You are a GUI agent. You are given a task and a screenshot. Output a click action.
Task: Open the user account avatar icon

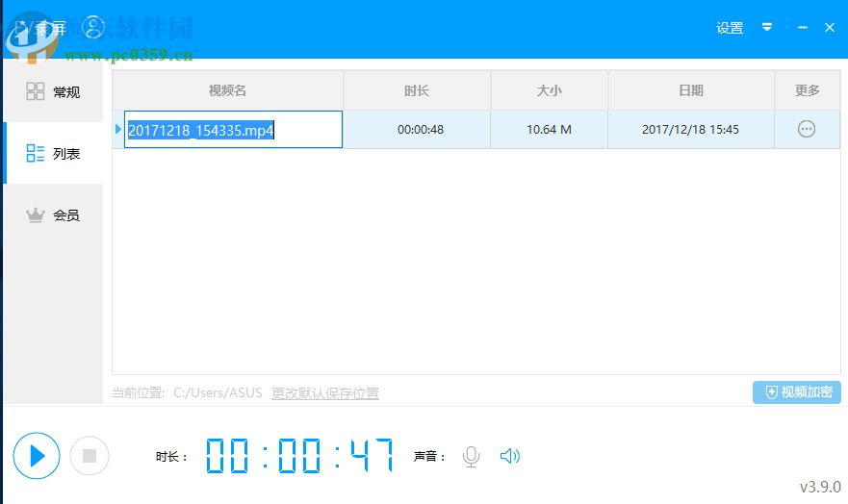[x=93, y=28]
